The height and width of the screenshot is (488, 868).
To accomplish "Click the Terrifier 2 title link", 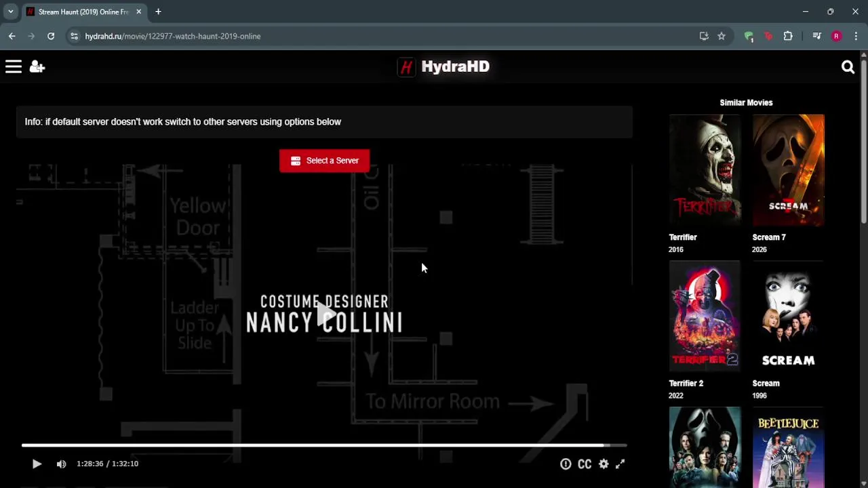I will (x=686, y=383).
